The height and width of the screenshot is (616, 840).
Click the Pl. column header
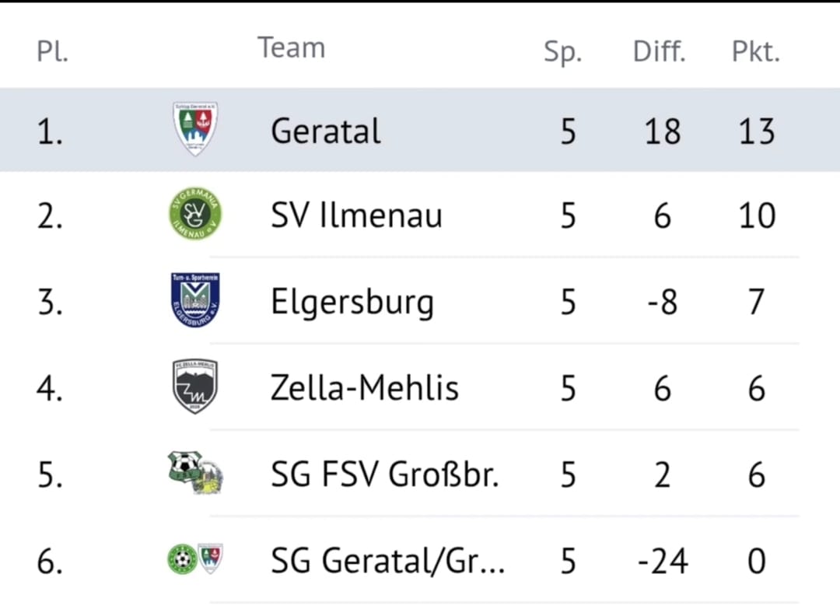(53, 52)
